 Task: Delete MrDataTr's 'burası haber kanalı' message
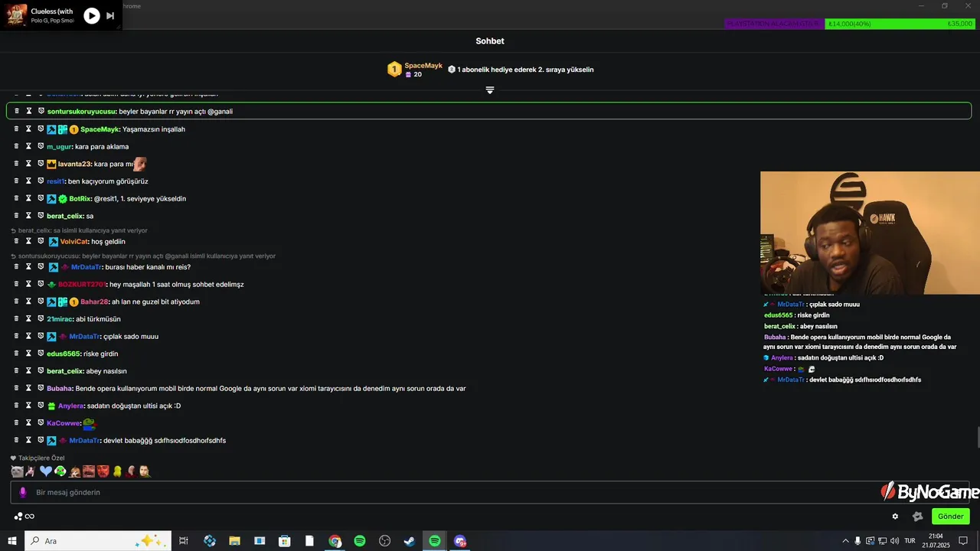point(17,267)
